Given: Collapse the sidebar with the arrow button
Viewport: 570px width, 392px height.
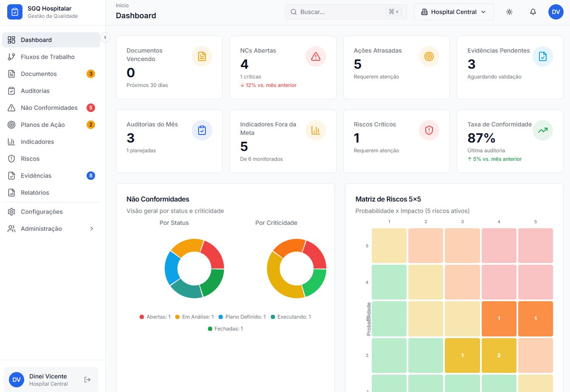Looking at the screenshot, I should click(105, 37).
